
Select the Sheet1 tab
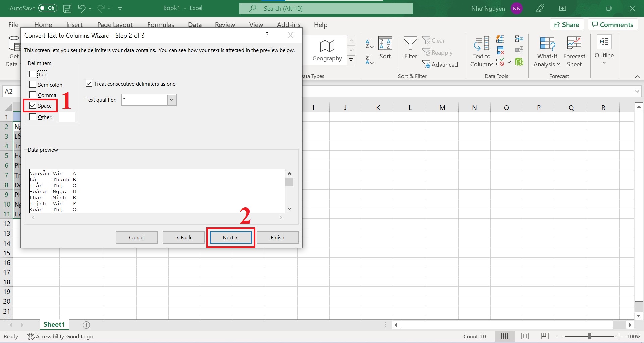coord(54,324)
